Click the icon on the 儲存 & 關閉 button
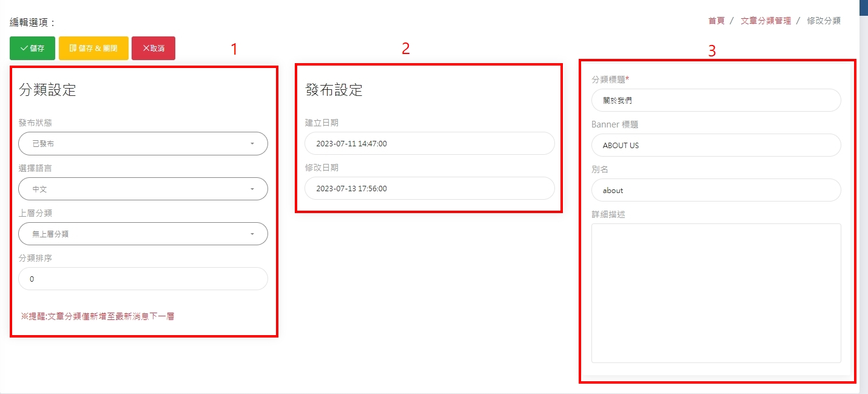The image size is (868, 394). pyautogui.click(x=73, y=49)
